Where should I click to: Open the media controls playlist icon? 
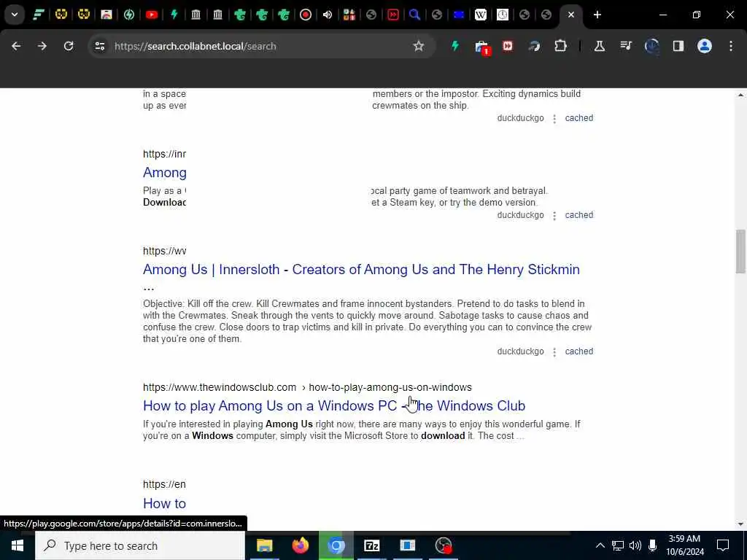[625, 46]
